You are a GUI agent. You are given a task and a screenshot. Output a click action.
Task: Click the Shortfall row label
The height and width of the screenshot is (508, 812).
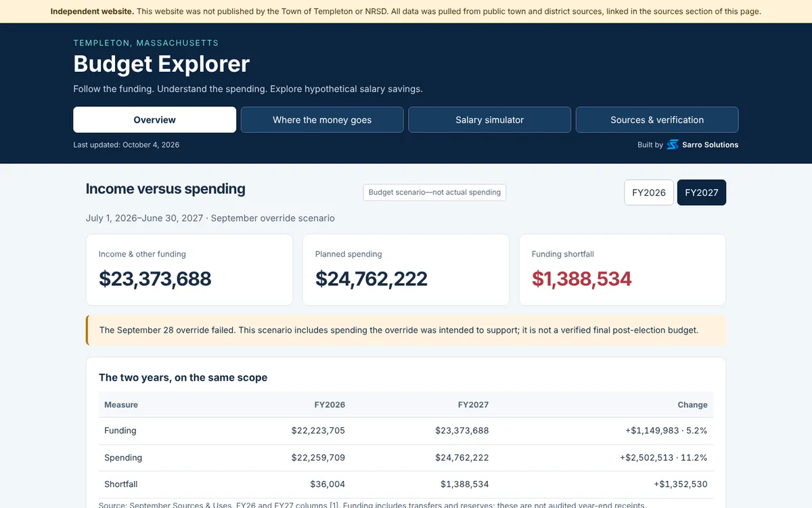click(121, 484)
